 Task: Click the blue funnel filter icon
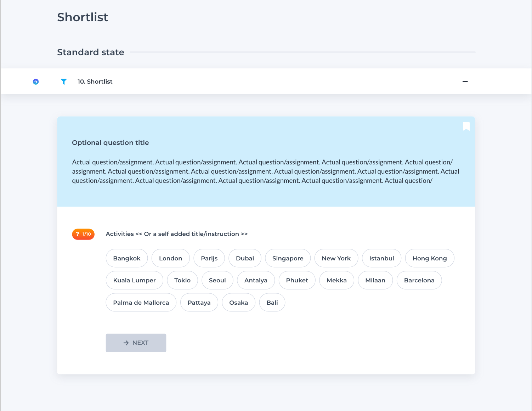pyautogui.click(x=64, y=81)
